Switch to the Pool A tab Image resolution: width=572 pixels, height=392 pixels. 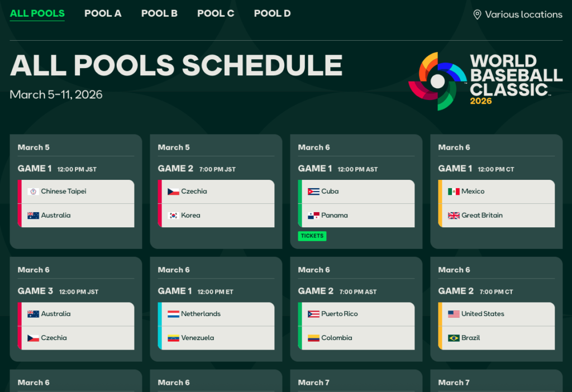click(x=103, y=13)
